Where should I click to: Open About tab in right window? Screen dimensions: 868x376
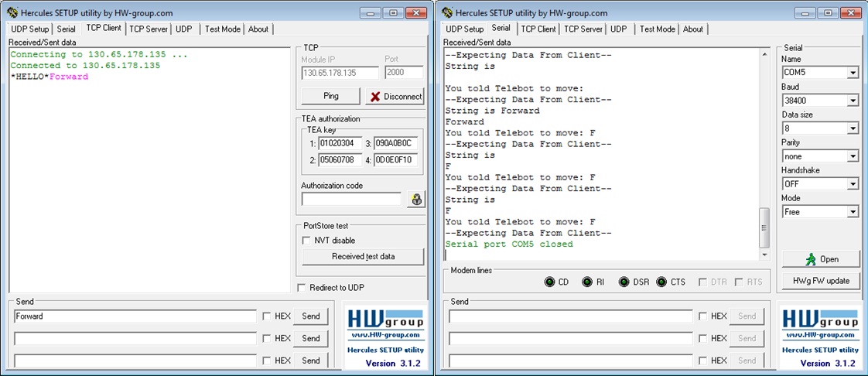(693, 29)
